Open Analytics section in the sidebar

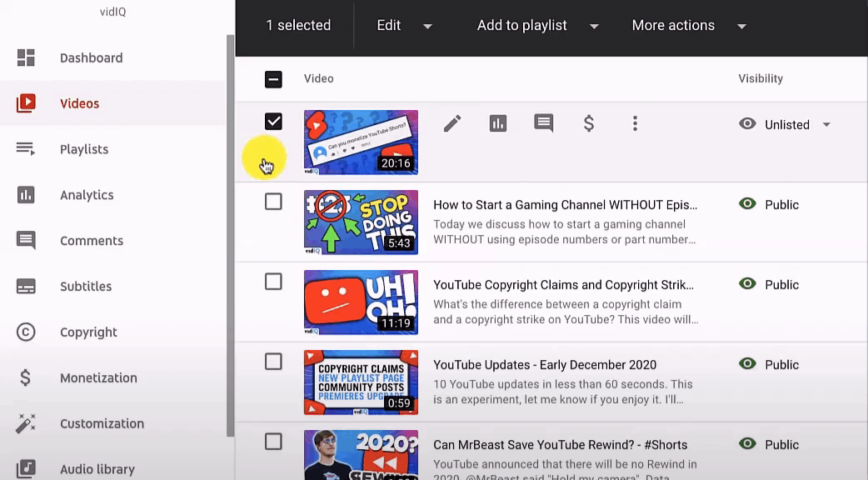click(87, 195)
